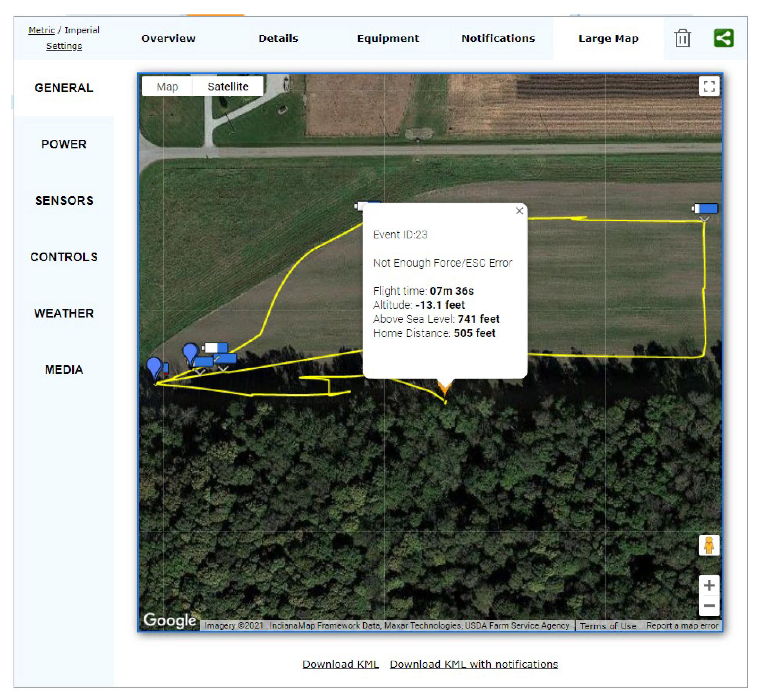Open the Notifications tab
The width and height of the screenshot is (764, 700).
(x=498, y=38)
